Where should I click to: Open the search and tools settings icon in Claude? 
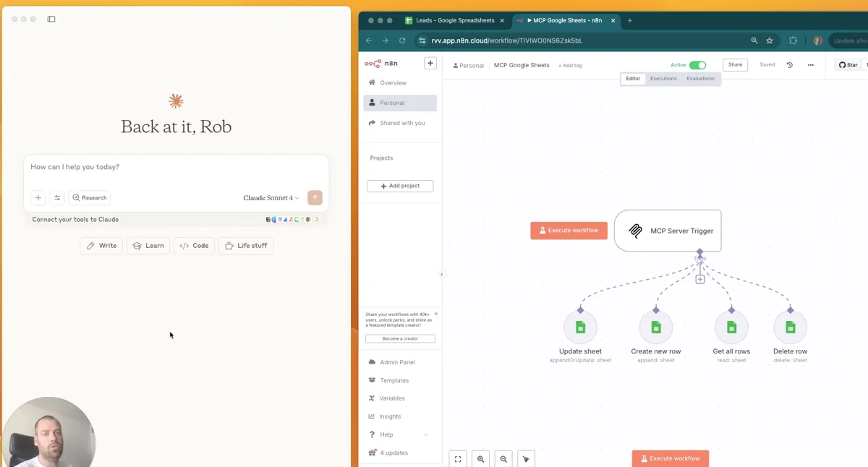point(57,197)
